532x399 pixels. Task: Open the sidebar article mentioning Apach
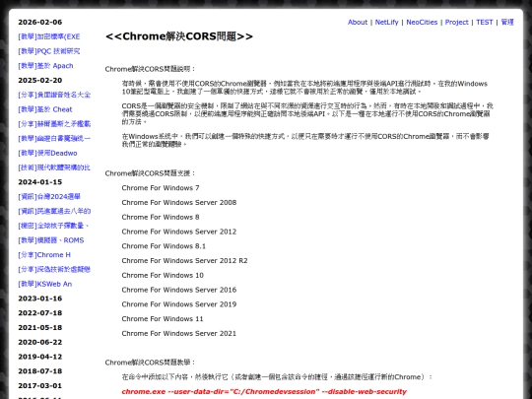coord(45,66)
